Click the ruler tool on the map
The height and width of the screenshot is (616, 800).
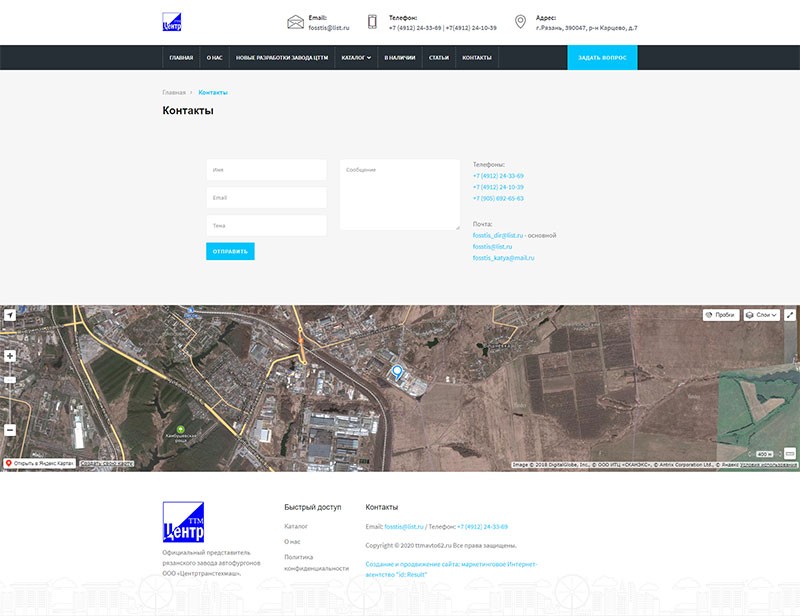point(789,453)
